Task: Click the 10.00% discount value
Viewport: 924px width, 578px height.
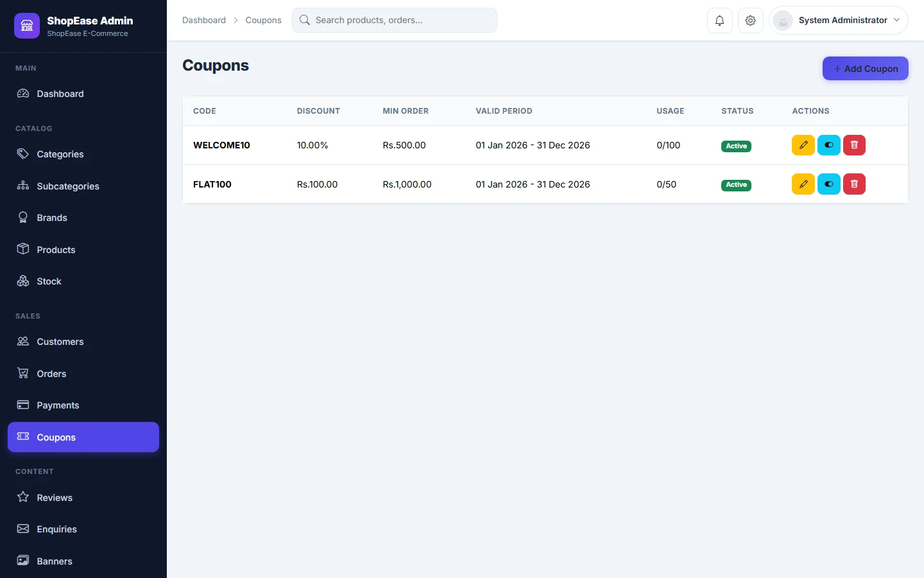Action: pyautogui.click(x=312, y=145)
